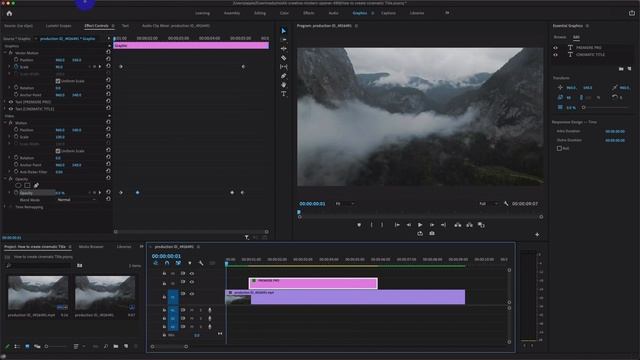Toggle visibility of Text (PREMIERE PRO) effect
The width and height of the screenshot is (640, 360).
[11, 102]
